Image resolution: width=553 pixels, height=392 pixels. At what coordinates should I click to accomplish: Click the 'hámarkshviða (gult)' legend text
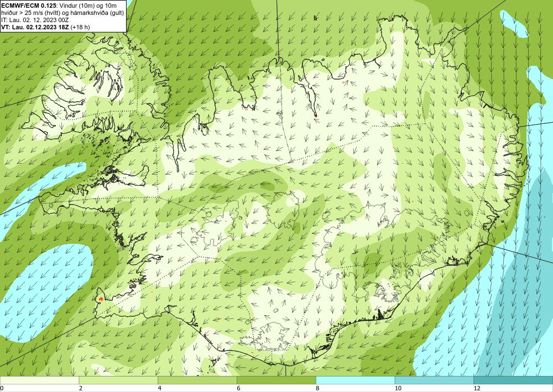click(x=98, y=13)
